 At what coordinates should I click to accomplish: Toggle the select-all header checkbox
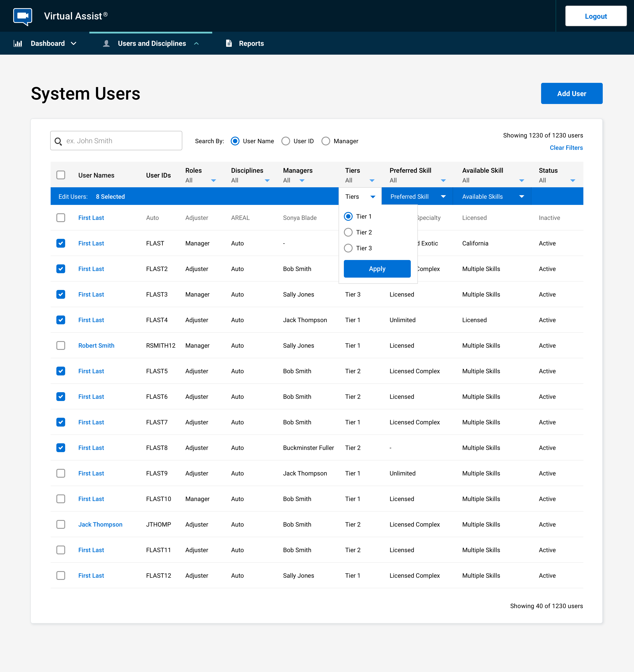click(61, 175)
